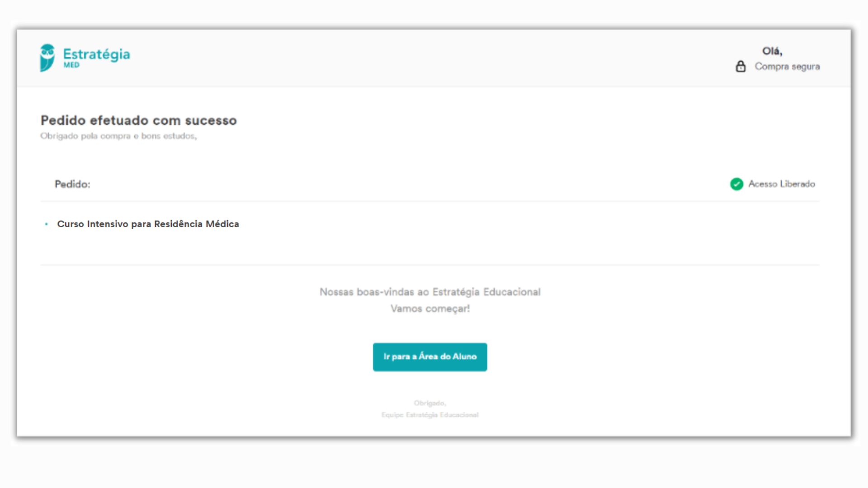Screen dimensions: 868x488
Task: Click the padlock secure purchase icon
Action: click(x=741, y=66)
